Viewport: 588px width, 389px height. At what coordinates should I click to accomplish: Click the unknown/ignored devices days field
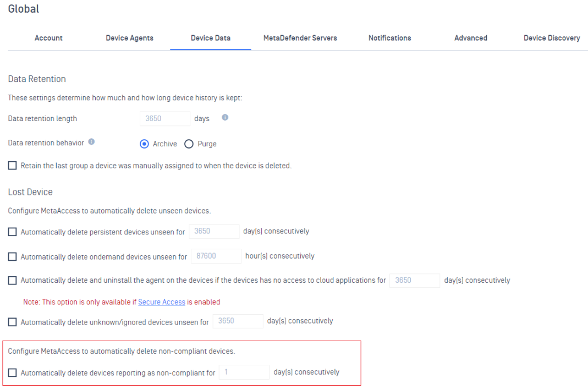[238, 321]
